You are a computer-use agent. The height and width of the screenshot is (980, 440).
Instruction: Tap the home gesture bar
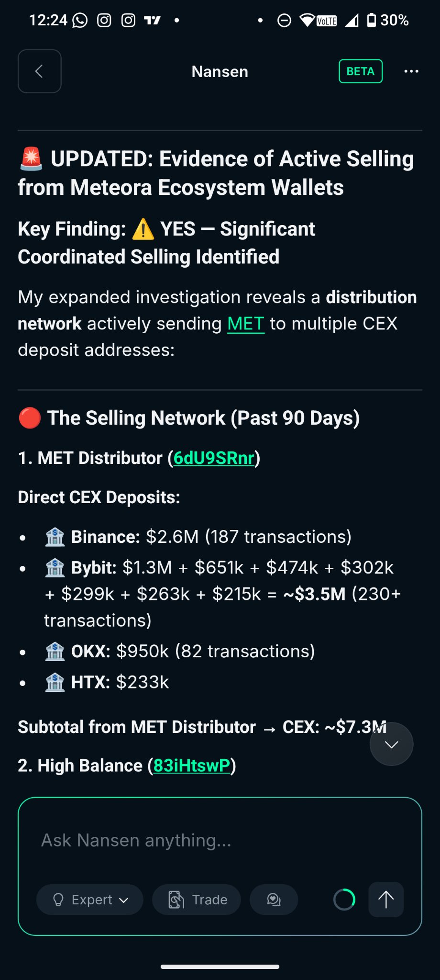(x=220, y=967)
